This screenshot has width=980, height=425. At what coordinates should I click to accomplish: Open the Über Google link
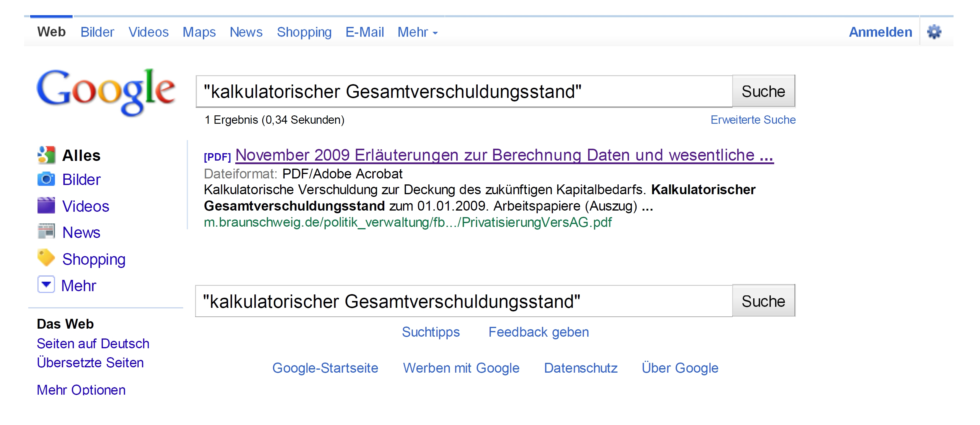tap(680, 368)
